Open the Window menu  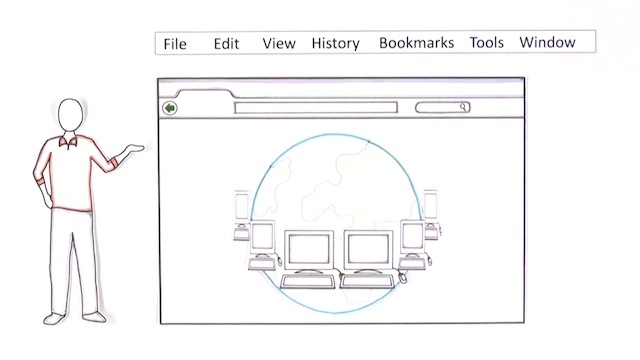click(547, 42)
